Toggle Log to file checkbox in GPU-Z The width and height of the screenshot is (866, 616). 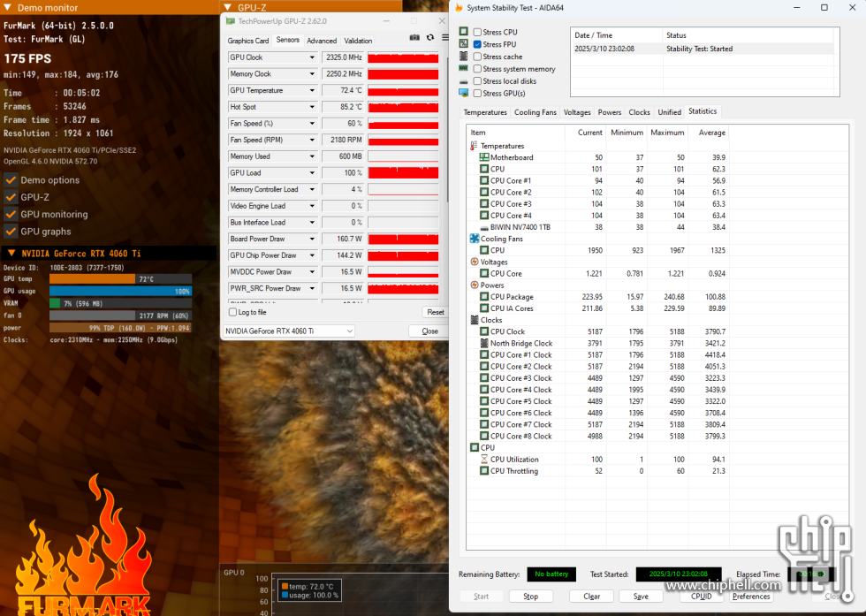[x=232, y=312]
